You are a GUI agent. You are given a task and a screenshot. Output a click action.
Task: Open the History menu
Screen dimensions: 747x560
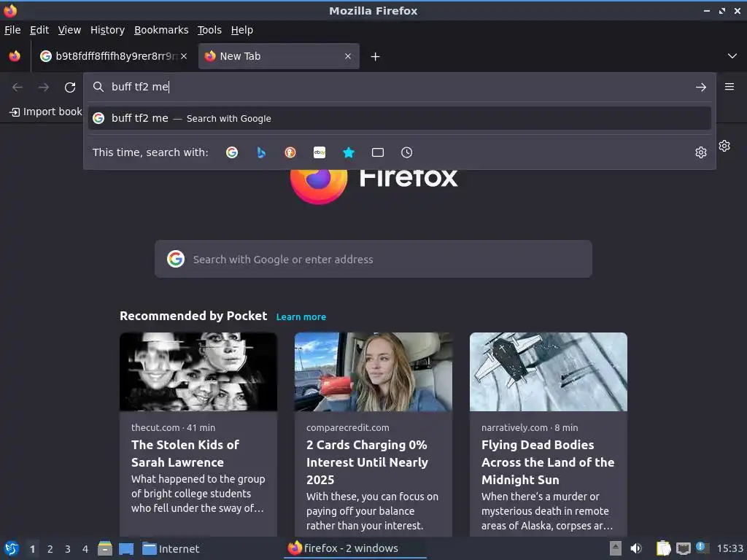108,30
